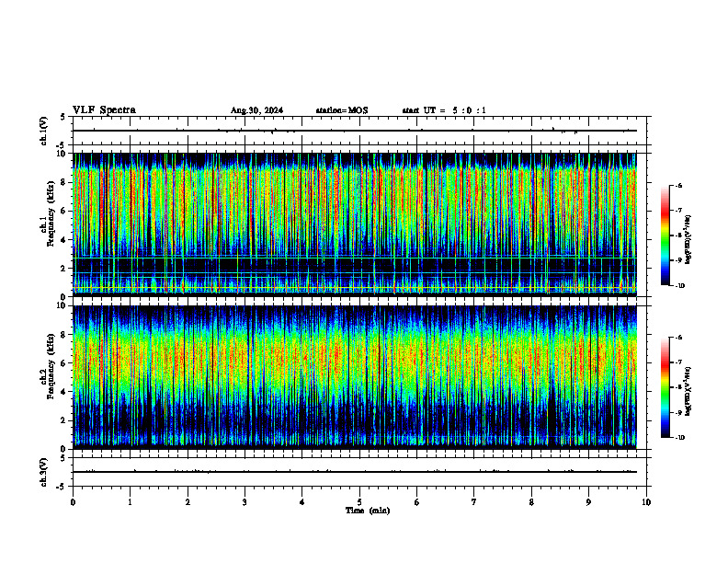Click time axis tick label "7"
Image resolution: width=728 pixels, height=563 pixels.
[474, 502]
